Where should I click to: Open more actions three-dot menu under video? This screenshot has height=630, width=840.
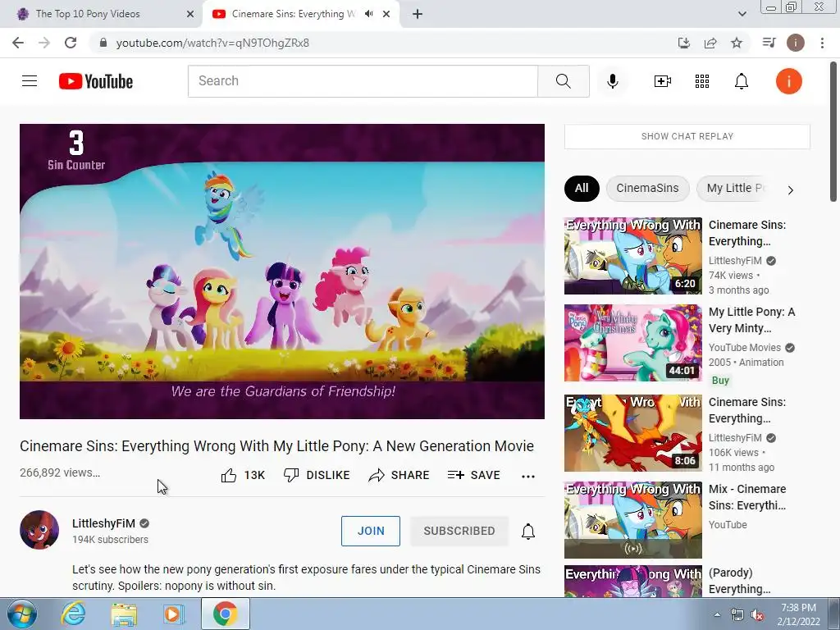tap(528, 477)
